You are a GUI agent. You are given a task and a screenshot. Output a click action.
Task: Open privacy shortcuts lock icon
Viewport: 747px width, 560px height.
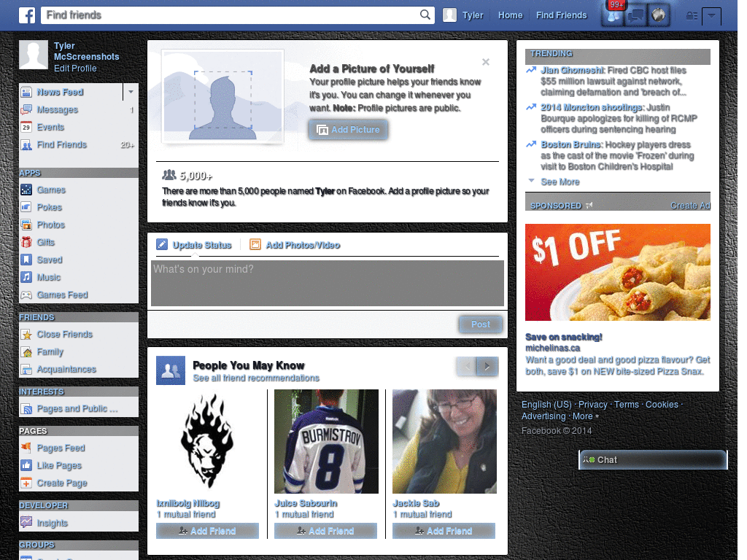click(x=692, y=16)
